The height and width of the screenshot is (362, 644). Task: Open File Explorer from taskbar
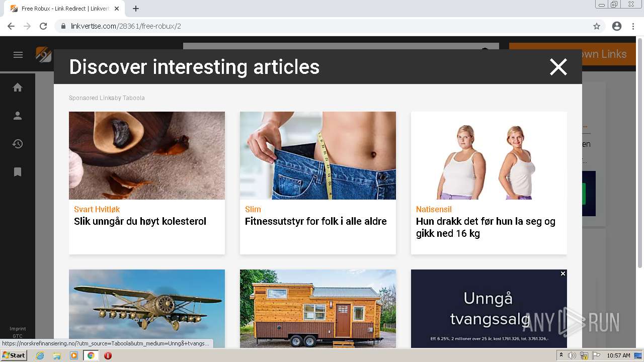click(x=57, y=355)
